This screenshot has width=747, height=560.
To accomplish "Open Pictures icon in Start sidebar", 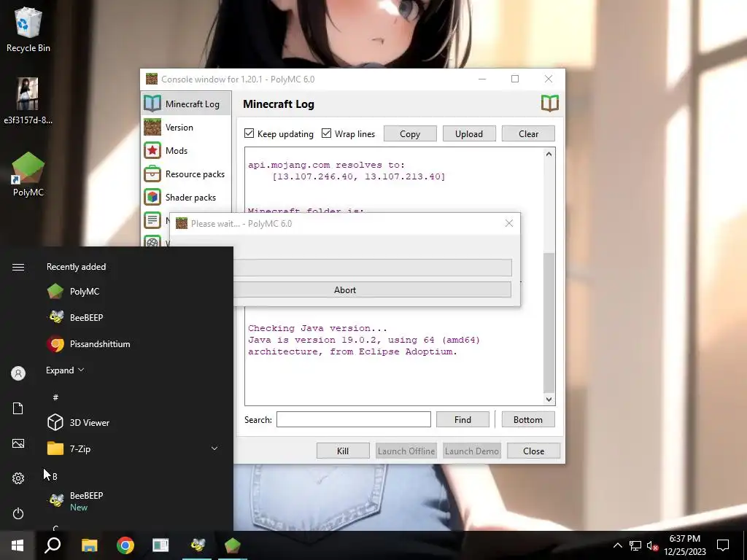I will (x=18, y=443).
